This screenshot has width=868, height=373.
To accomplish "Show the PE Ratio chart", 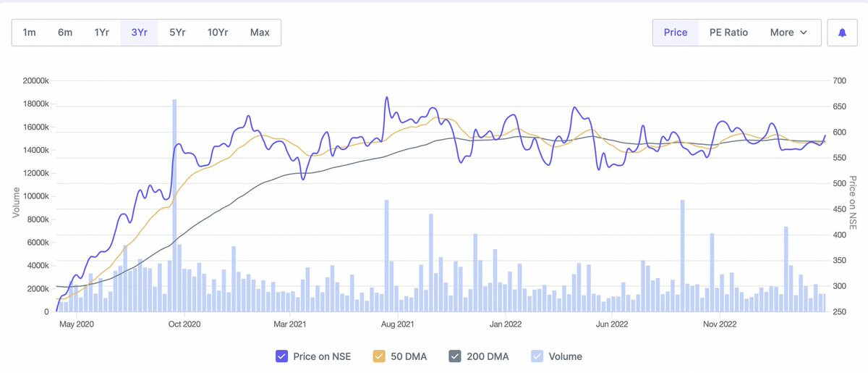I will [x=728, y=33].
